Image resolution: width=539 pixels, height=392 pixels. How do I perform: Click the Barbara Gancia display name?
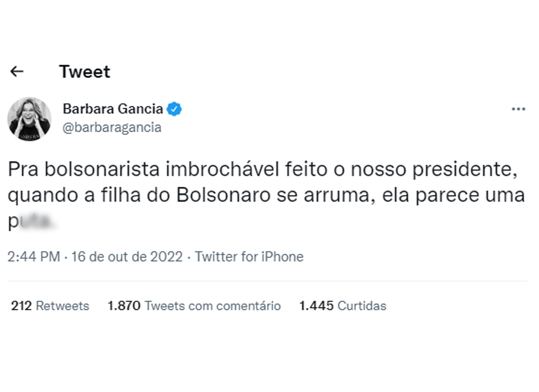coord(113,109)
